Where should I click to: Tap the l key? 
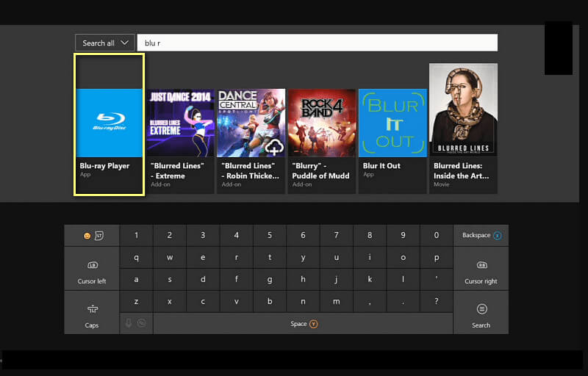click(x=403, y=280)
